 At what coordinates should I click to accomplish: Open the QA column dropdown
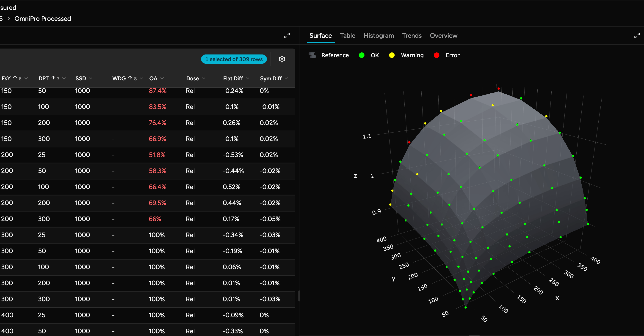pos(162,78)
